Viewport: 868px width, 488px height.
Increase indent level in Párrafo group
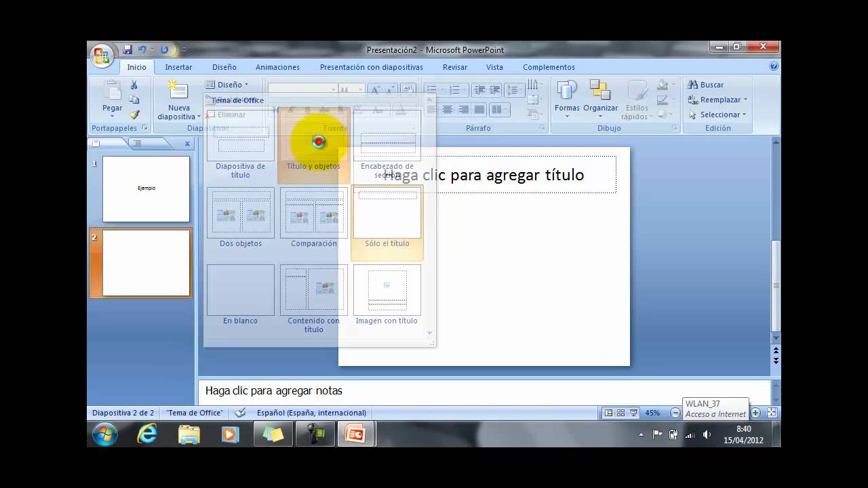[496, 89]
